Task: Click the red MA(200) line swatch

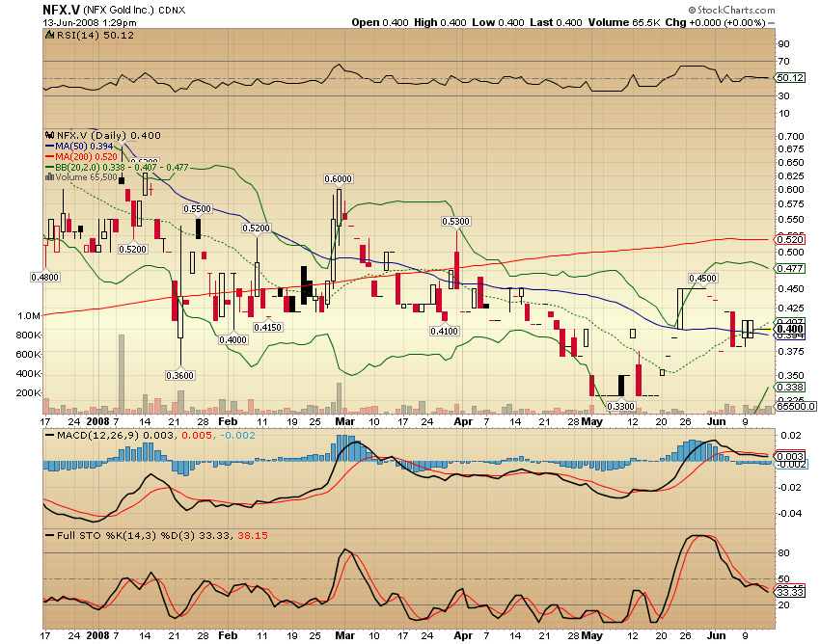Action: tap(50, 154)
